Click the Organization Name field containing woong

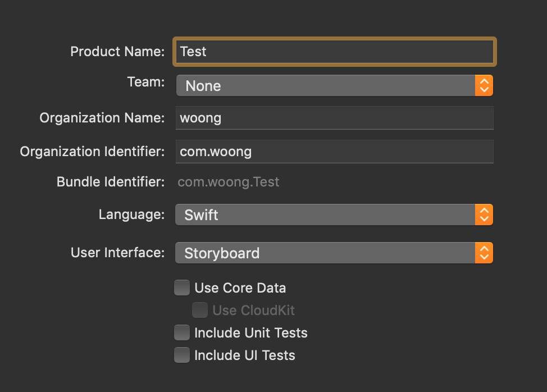point(334,118)
